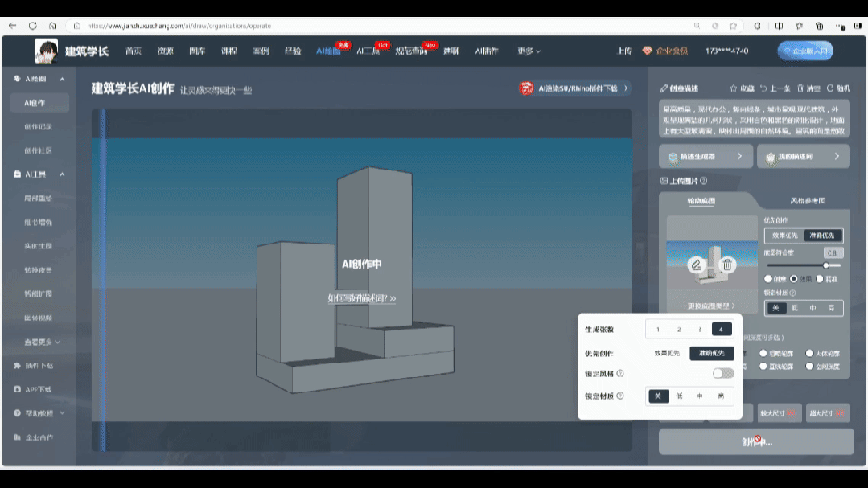This screenshot has width=868, height=488.
Task: Click the 收藏 star icon
Action: tap(734, 88)
